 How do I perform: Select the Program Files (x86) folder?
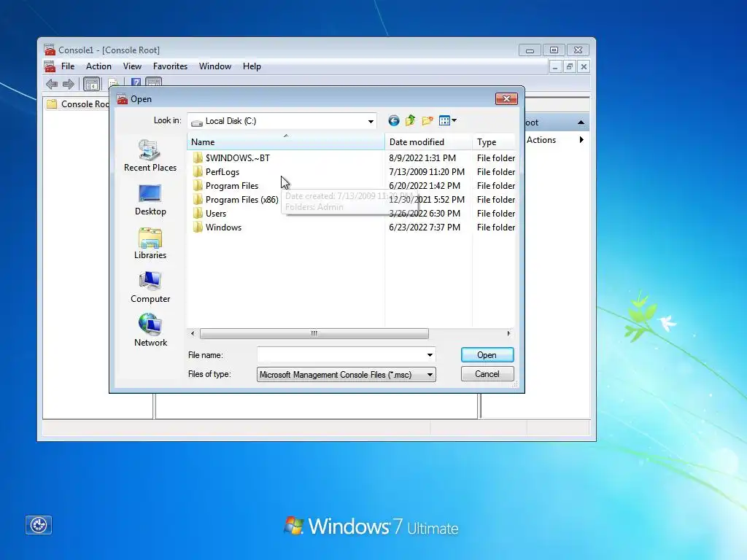[236, 200]
